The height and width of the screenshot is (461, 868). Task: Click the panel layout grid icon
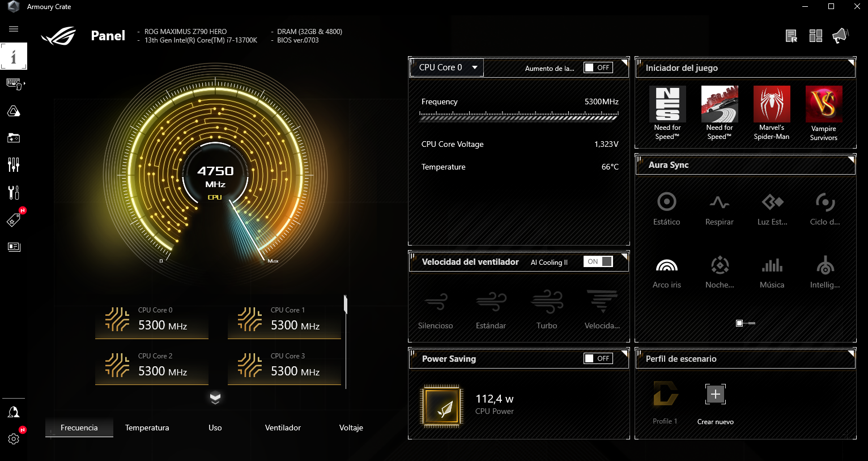816,36
